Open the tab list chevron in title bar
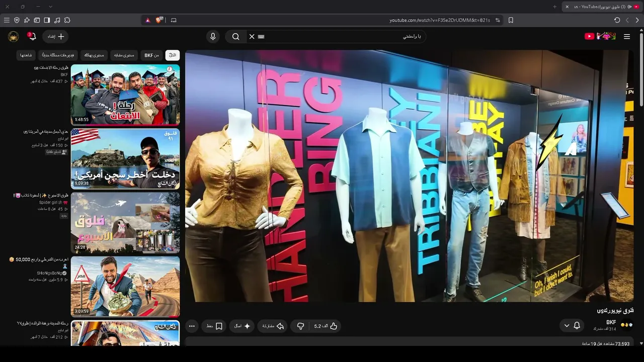Screen dimensions: 644x362 tap(50, 7)
